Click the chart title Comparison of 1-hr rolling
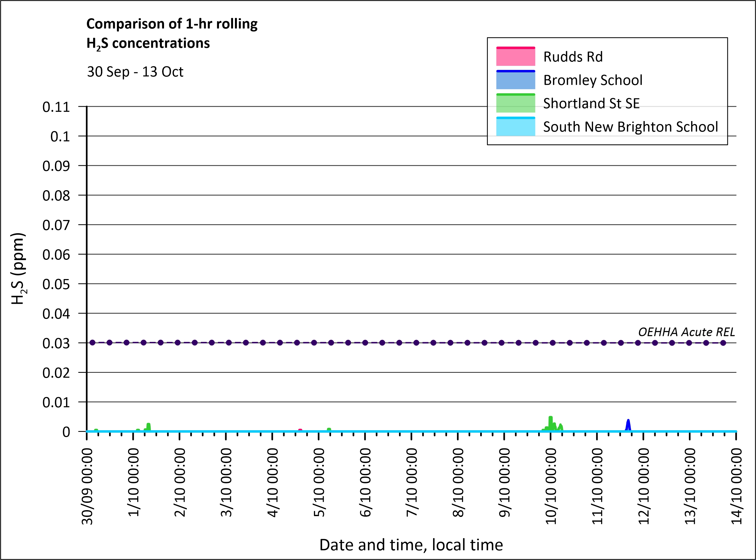756x560 pixels. (x=172, y=24)
